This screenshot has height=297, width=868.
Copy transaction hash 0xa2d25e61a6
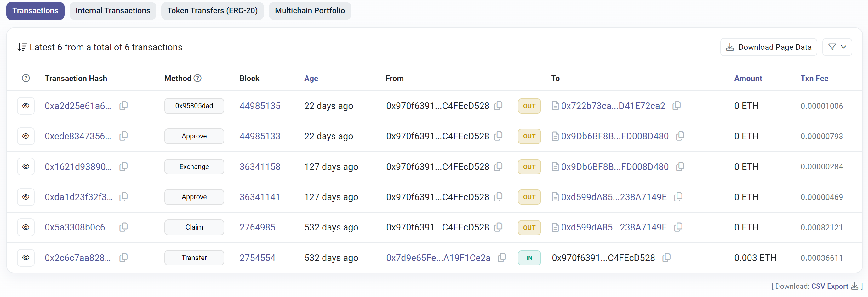[124, 106]
